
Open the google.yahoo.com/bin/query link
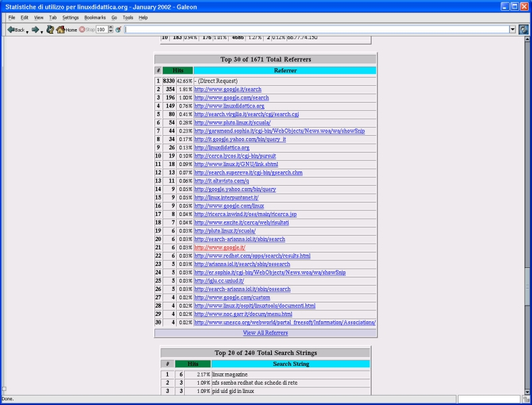(x=235, y=189)
